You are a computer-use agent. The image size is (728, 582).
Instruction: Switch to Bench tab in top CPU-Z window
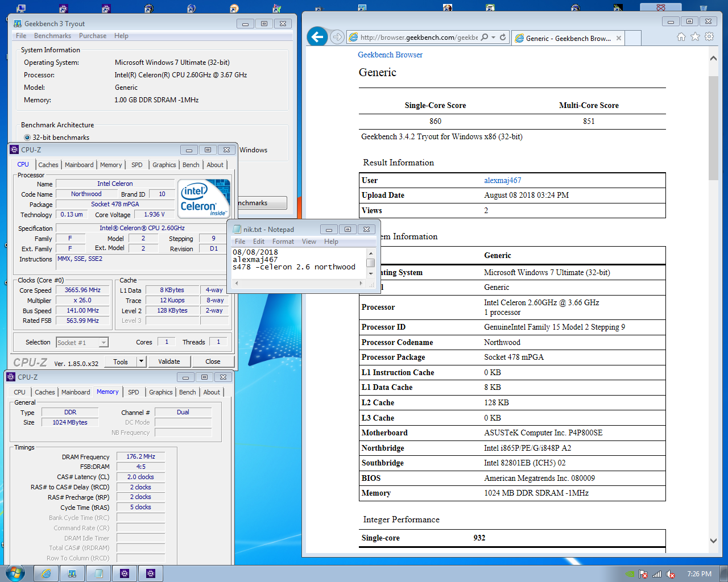pos(191,165)
